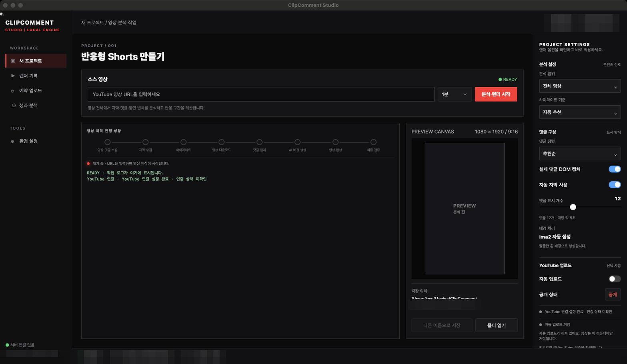Click the 다른 이름으로 저장 button
627x364 pixels.
(x=442, y=325)
